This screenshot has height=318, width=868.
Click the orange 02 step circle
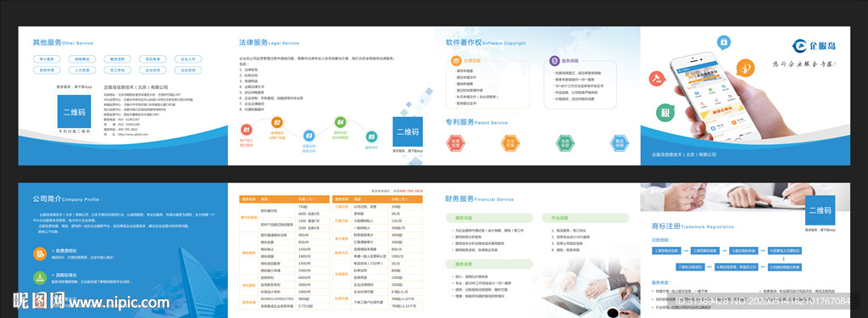[x=277, y=123]
